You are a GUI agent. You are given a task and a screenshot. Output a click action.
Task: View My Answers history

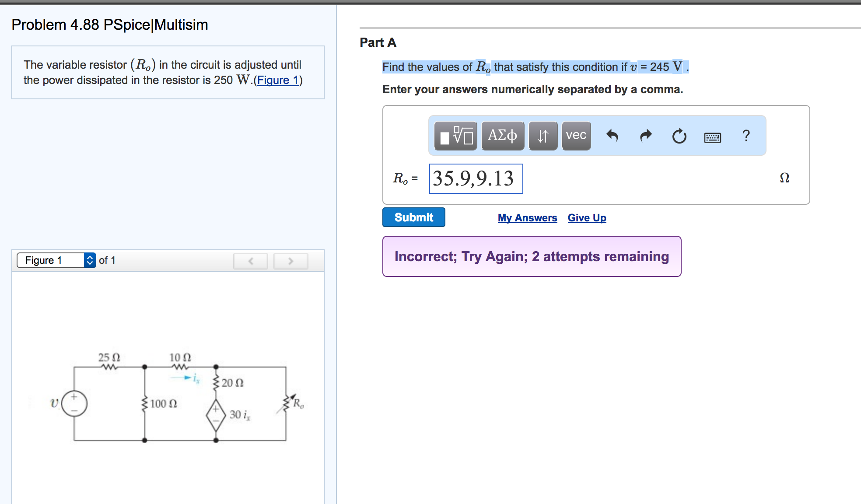pos(527,217)
